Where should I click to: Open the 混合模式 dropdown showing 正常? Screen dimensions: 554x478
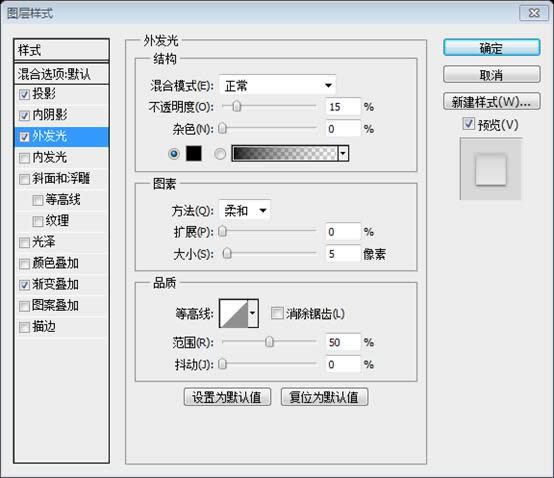pyautogui.click(x=277, y=85)
